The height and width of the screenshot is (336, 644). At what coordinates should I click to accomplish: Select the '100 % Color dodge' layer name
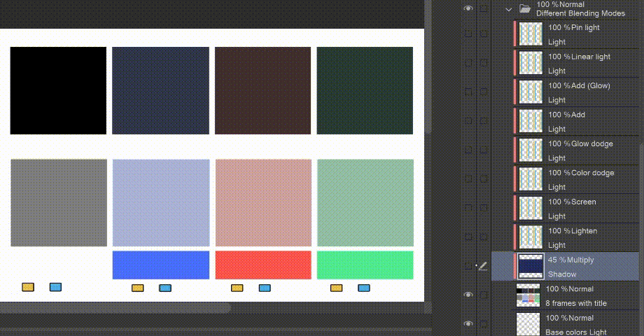(x=581, y=173)
